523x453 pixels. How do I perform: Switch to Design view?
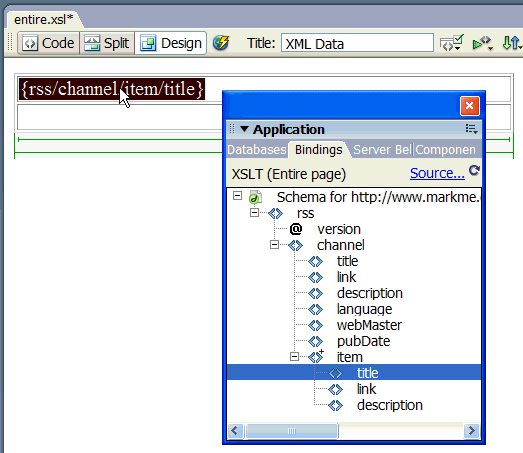[171, 43]
